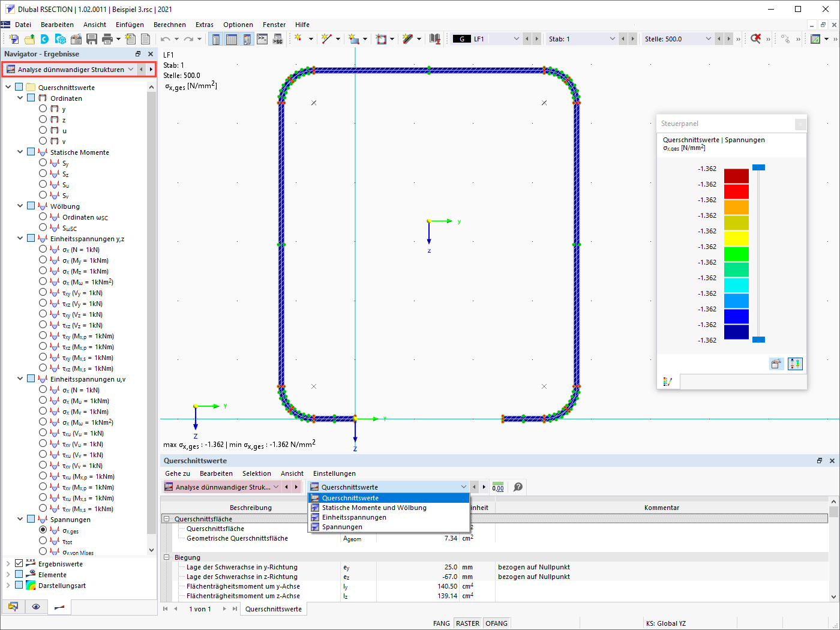Choose Statische Momente und Wölbung from list

(388, 508)
